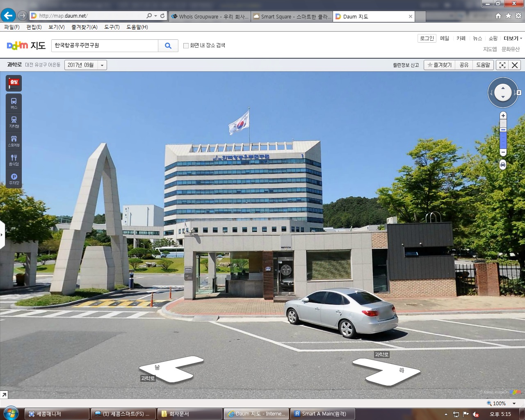Click the browser back arrow button
525x420 pixels.
[8, 16]
